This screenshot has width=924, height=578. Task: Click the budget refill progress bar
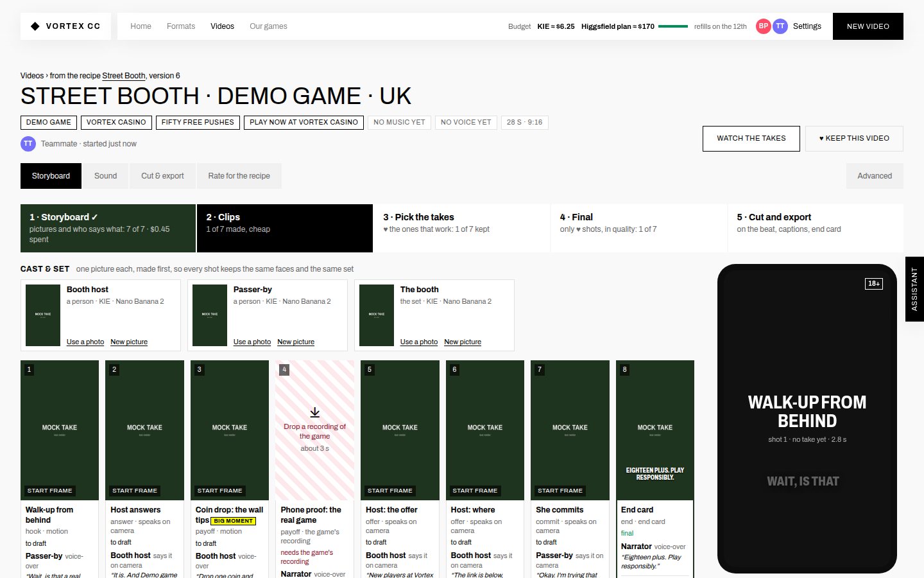[673, 26]
